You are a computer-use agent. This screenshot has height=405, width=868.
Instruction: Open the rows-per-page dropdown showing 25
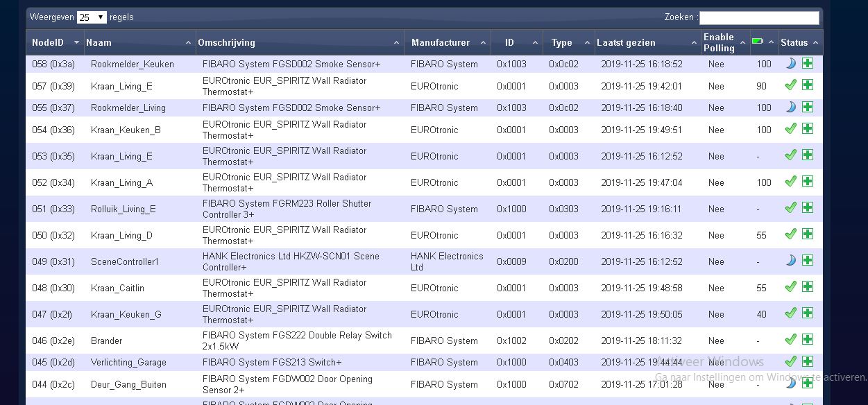pyautogui.click(x=92, y=17)
